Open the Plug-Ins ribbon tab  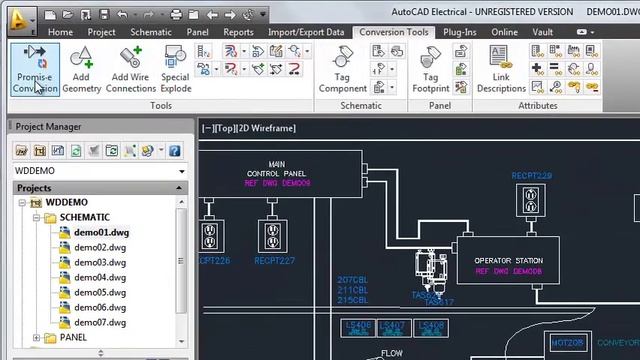(x=460, y=32)
